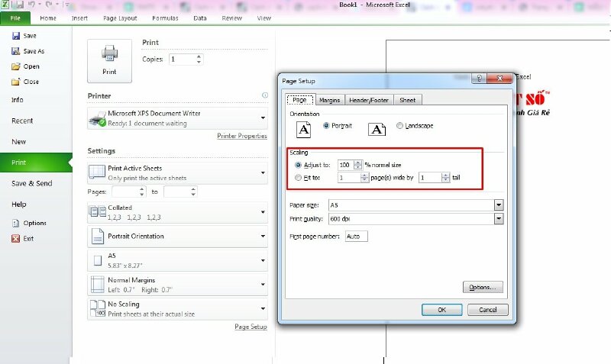Click the Adjust to 100 percent field
Image resolution: width=611 pixels, height=364 pixels.
(346, 165)
